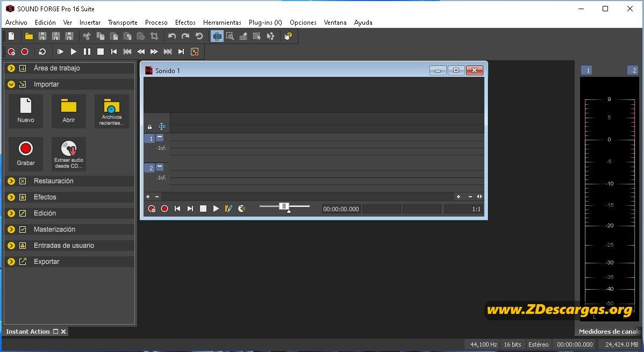
Task: Click Extraer audio desde CD tile
Action: [x=69, y=154]
